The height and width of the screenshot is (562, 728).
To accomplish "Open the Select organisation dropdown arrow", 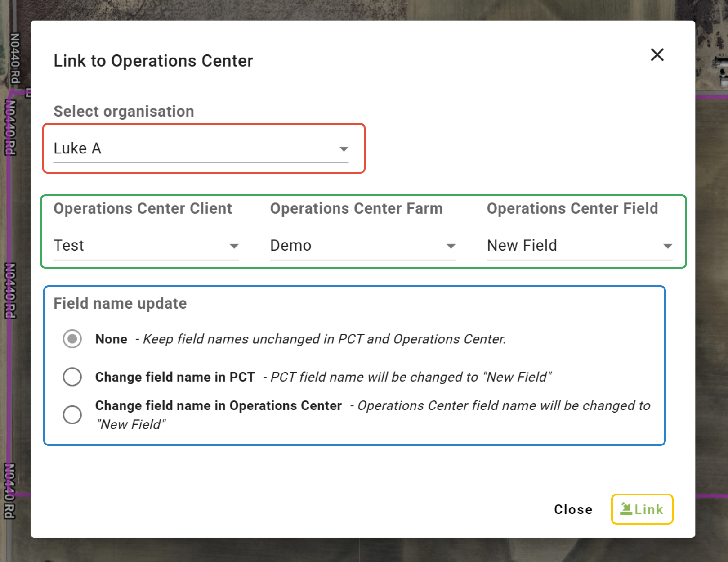I will pyautogui.click(x=344, y=149).
